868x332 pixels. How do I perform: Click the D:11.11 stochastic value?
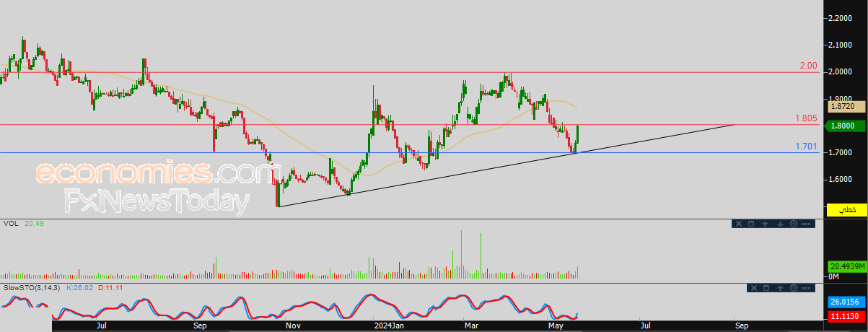coord(109,287)
